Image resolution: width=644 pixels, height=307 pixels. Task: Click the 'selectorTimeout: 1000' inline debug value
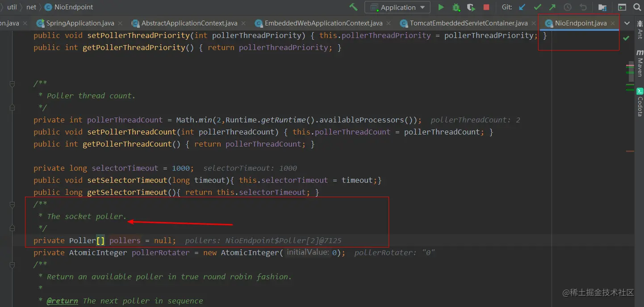250,168
